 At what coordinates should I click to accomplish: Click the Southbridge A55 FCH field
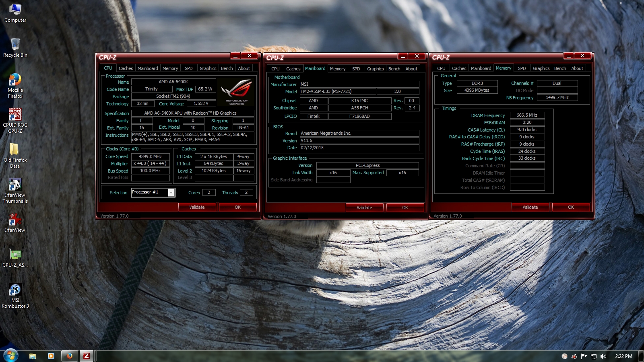tap(360, 108)
